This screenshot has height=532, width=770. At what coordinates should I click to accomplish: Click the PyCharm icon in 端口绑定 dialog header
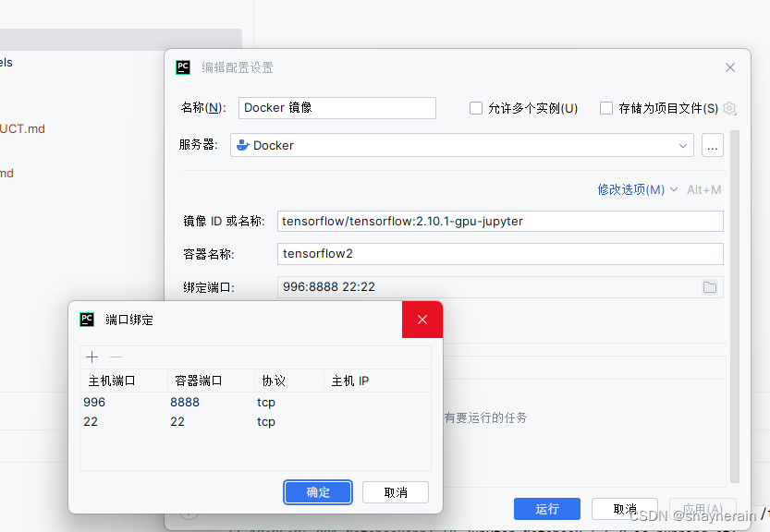point(87,319)
